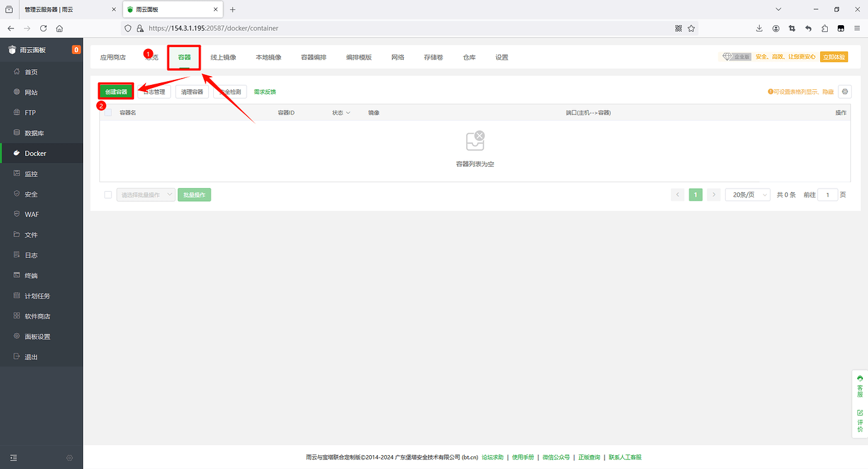Open the 客服 customer service icon on the right edge
The image size is (868, 469).
(x=859, y=383)
